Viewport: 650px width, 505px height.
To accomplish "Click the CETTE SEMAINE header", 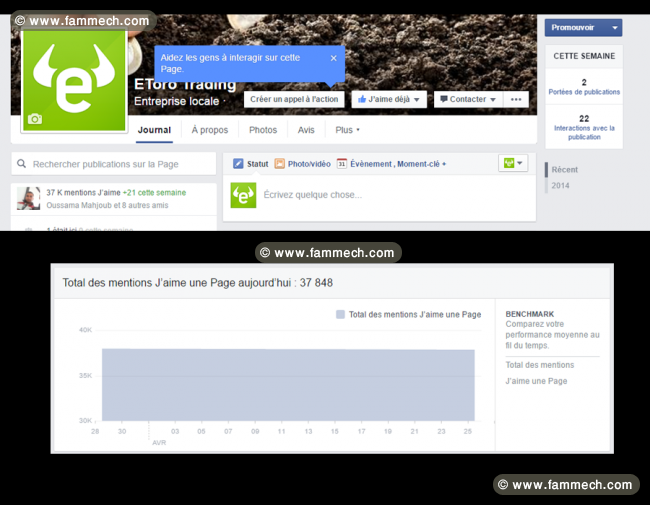I will (584, 56).
